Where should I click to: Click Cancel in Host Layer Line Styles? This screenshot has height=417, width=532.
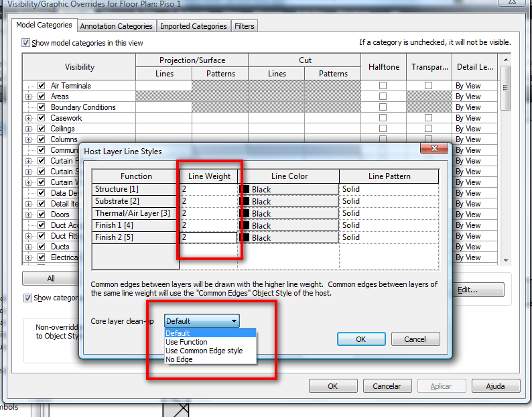point(415,339)
